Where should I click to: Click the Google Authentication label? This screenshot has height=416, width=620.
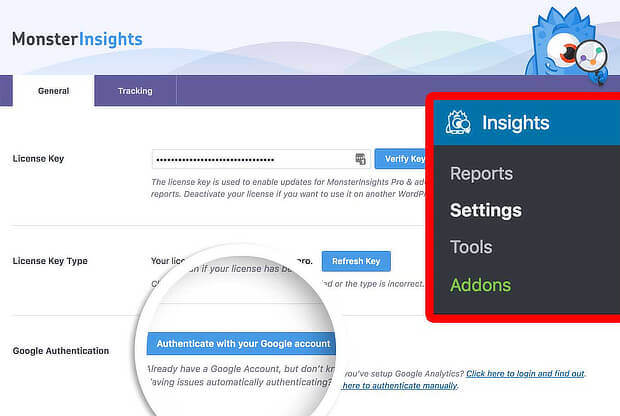click(x=61, y=351)
